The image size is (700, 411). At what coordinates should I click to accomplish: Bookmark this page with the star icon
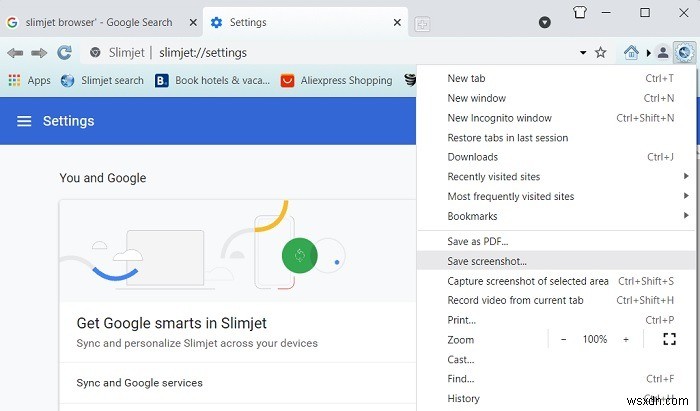[601, 52]
